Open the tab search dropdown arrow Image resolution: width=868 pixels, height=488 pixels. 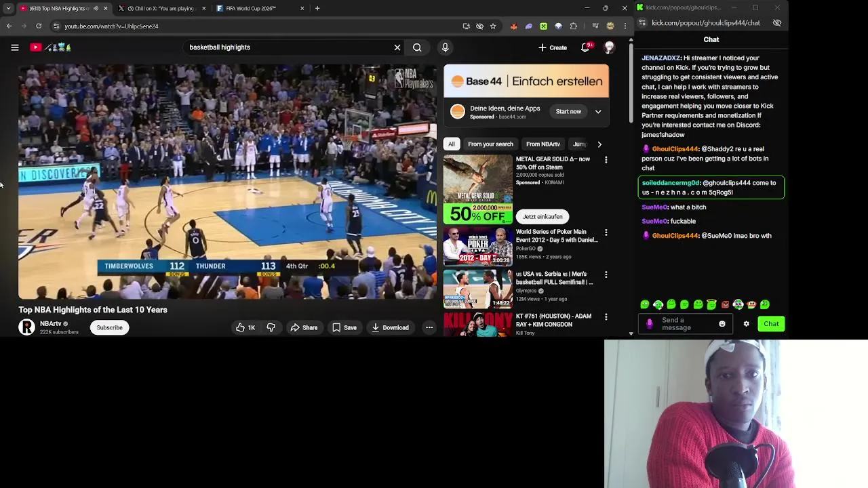(8, 8)
